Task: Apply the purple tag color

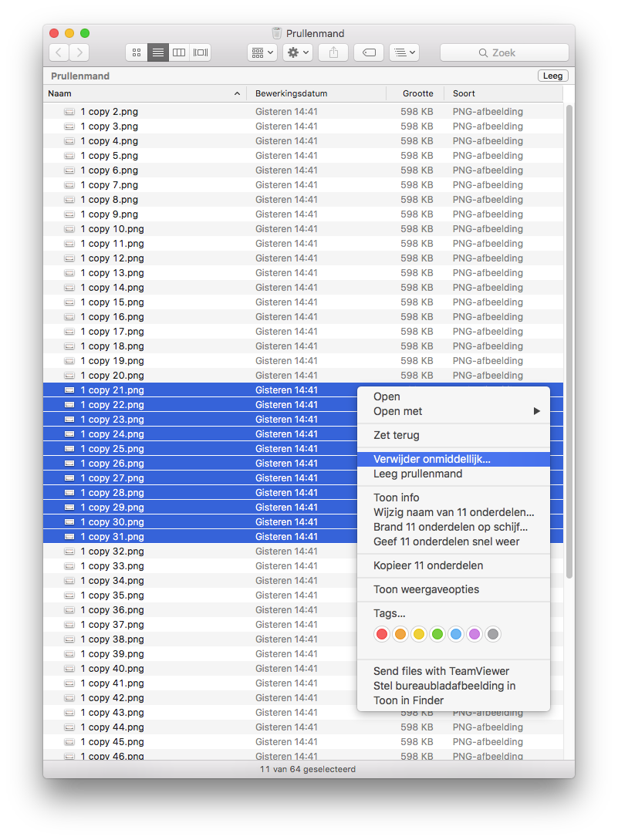Action: (474, 634)
